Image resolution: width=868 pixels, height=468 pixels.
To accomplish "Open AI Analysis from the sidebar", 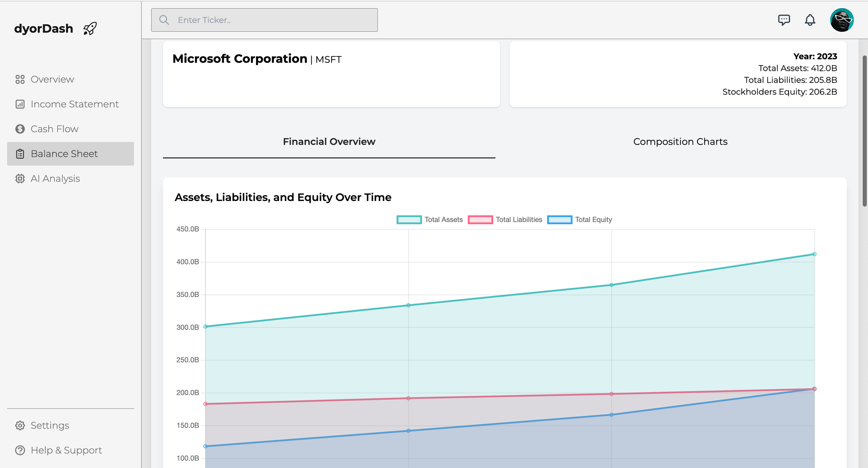I will pos(70,178).
